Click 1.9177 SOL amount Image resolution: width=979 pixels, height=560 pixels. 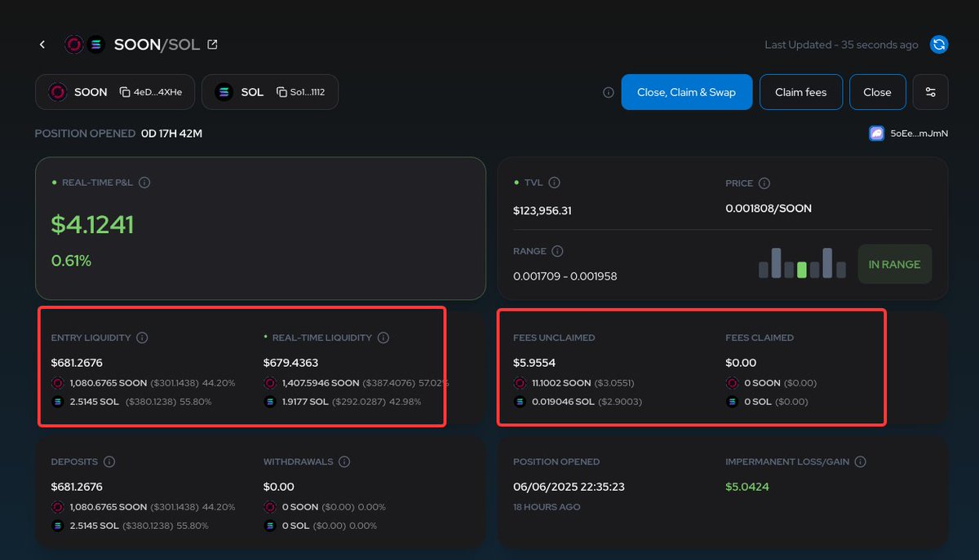tap(306, 402)
